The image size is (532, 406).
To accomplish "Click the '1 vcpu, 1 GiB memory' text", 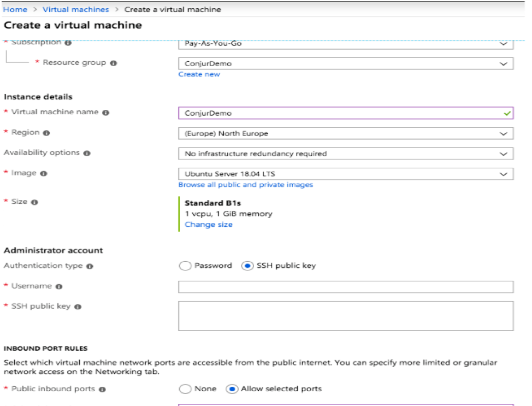I will [229, 214].
